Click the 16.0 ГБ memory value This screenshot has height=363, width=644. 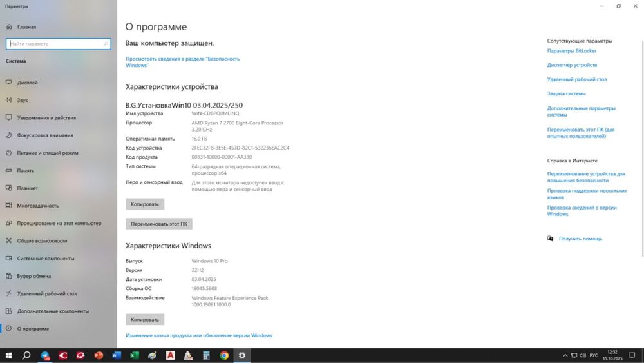[x=199, y=139]
